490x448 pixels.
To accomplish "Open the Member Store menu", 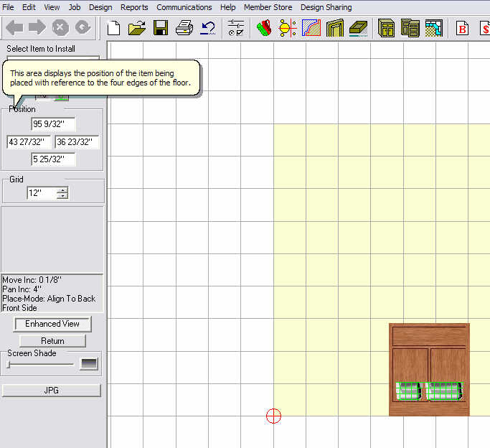I will pyautogui.click(x=268, y=7).
